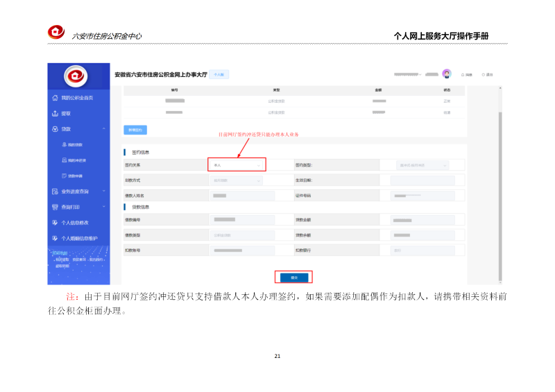Screen dimensions: 555x392
Task: Click the home icon beside 我的公积金首页
Action: point(55,98)
